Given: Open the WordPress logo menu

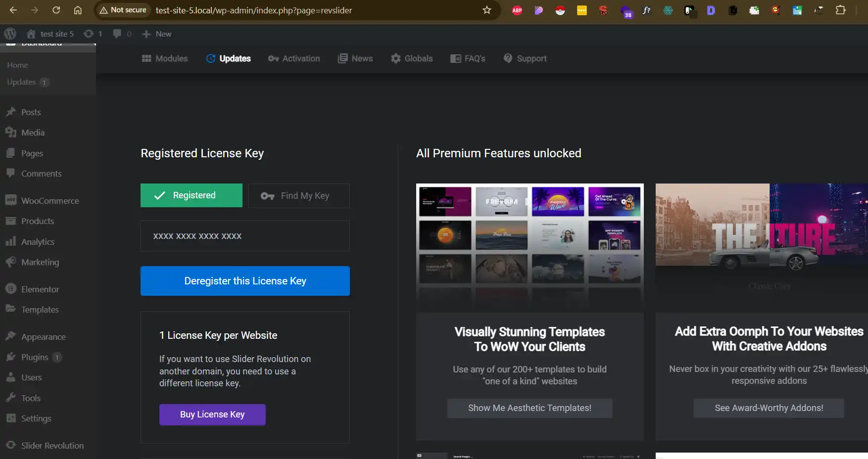Looking at the screenshot, I should click(x=10, y=34).
